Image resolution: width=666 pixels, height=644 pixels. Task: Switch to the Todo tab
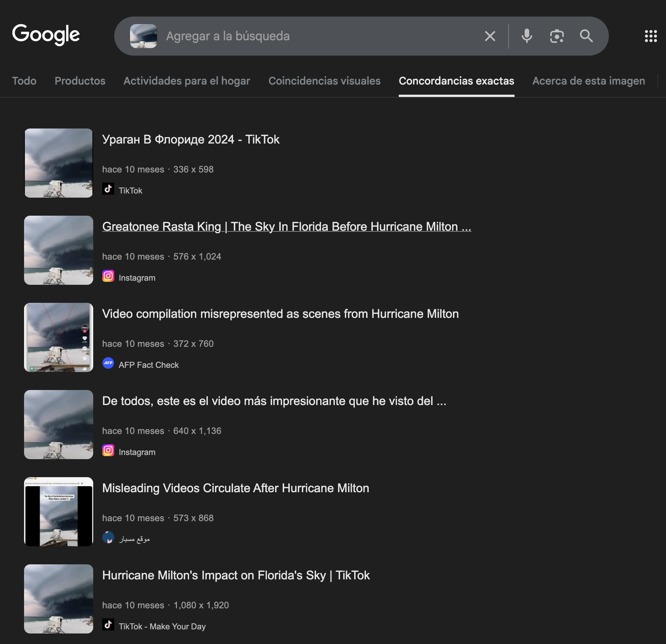[24, 81]
